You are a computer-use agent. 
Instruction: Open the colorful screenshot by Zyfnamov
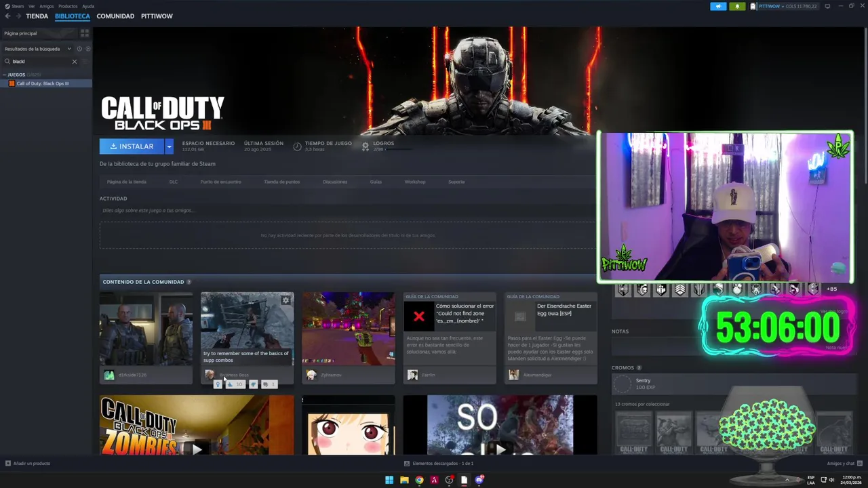point(348,329)
